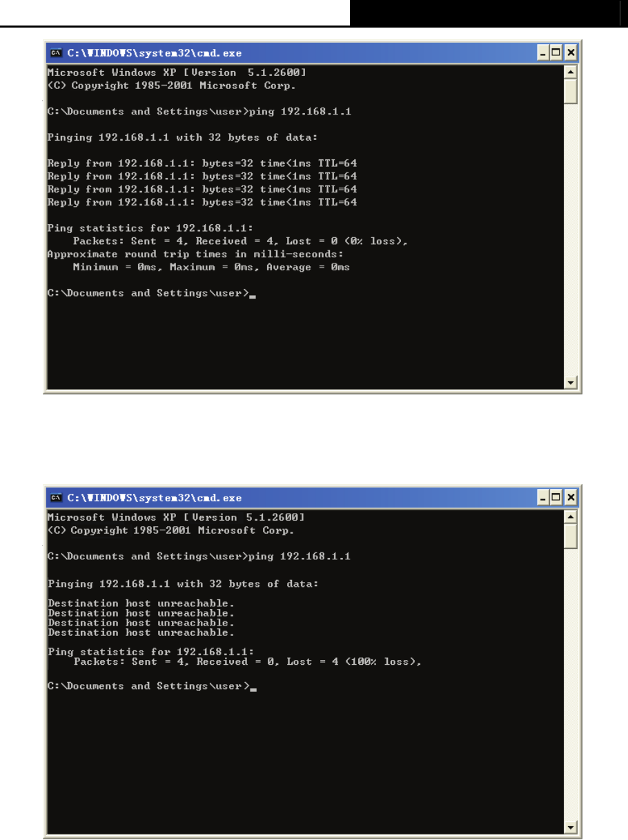This screenshot has width=628, height=840.
Task: Click the command prompt cursor after the 0% loss statistics
Action: (x=253, y=295)
